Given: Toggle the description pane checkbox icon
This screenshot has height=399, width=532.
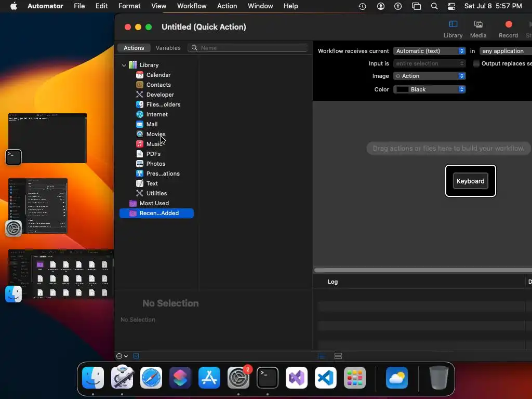Looking at the screenshot, I should (136, 356).
